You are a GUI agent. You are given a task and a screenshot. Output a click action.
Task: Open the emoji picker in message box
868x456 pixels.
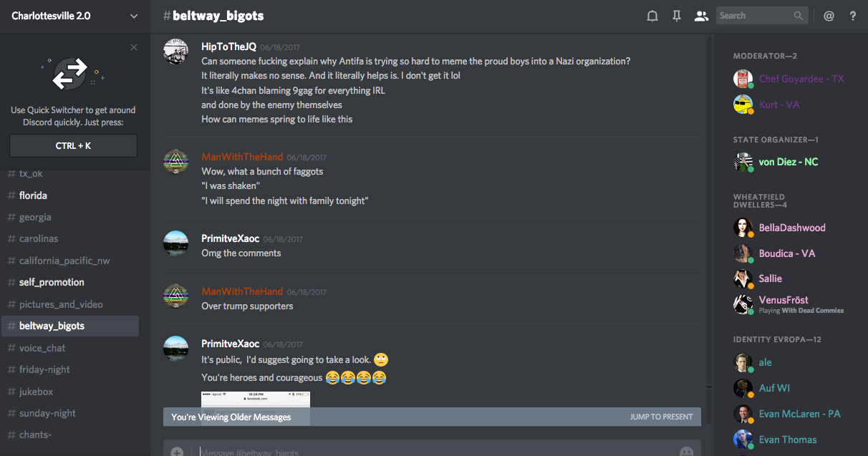(x=686, y=452)
